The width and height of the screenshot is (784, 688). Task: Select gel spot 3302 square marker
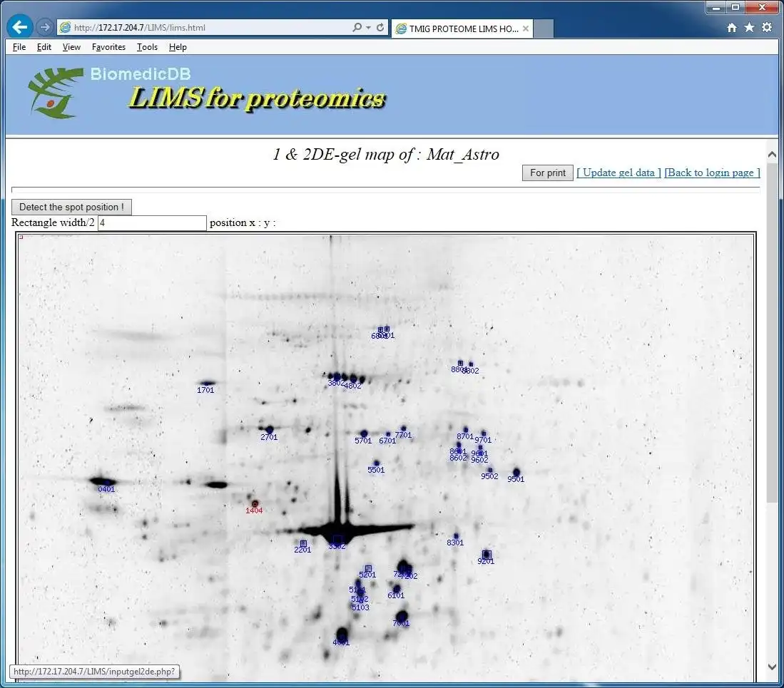tap(337, 539)
